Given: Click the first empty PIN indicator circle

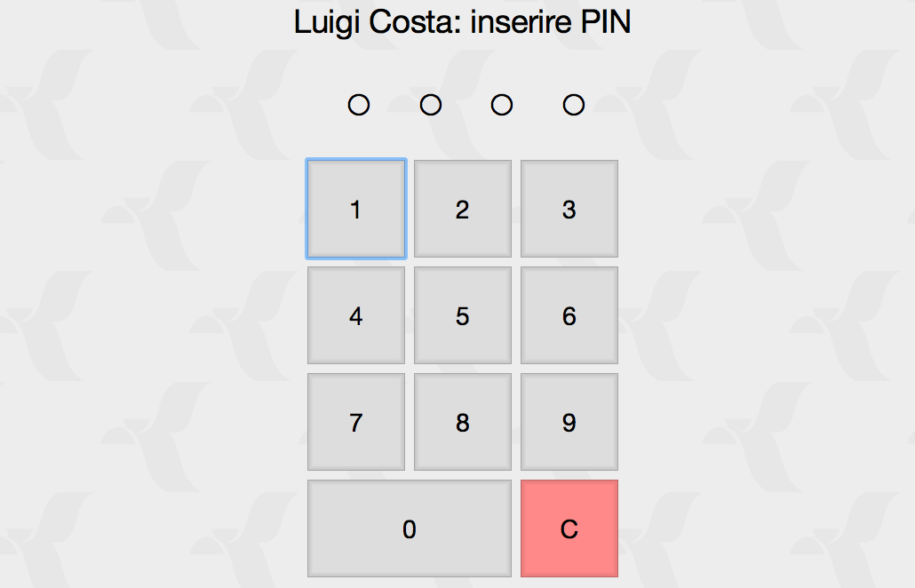Looking at the screenshot, I should [x=359, y=105].
